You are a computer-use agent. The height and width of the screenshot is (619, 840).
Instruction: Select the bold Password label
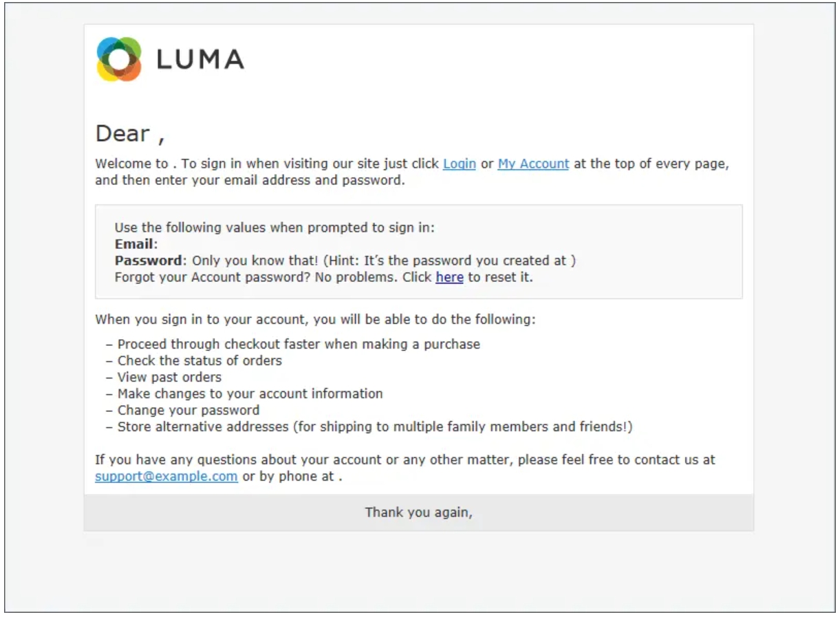149,261
